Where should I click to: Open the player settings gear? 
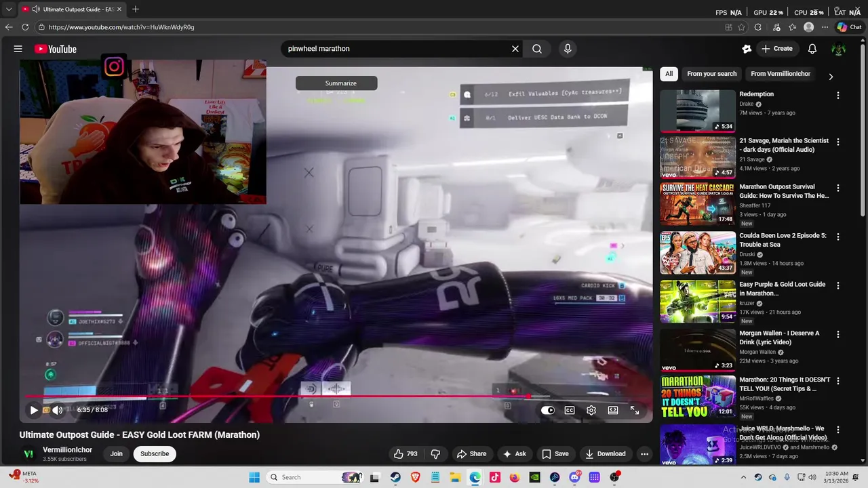coord(591,410)
